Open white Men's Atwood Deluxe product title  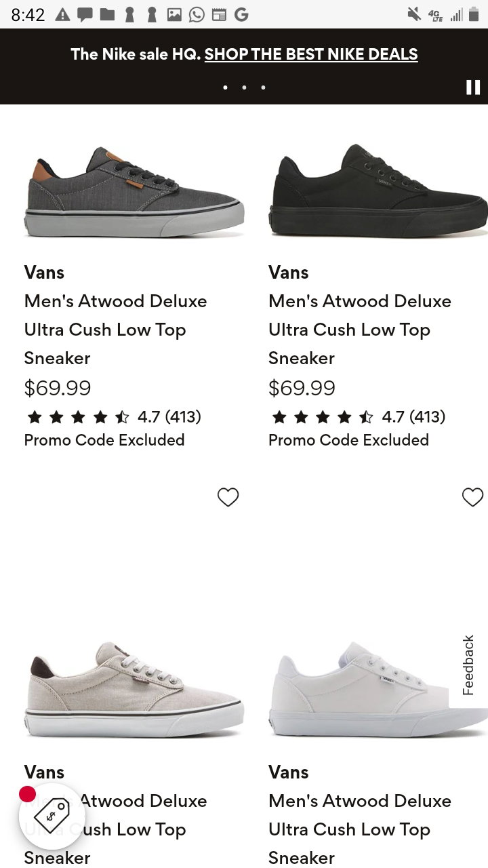tap(360, 829)
